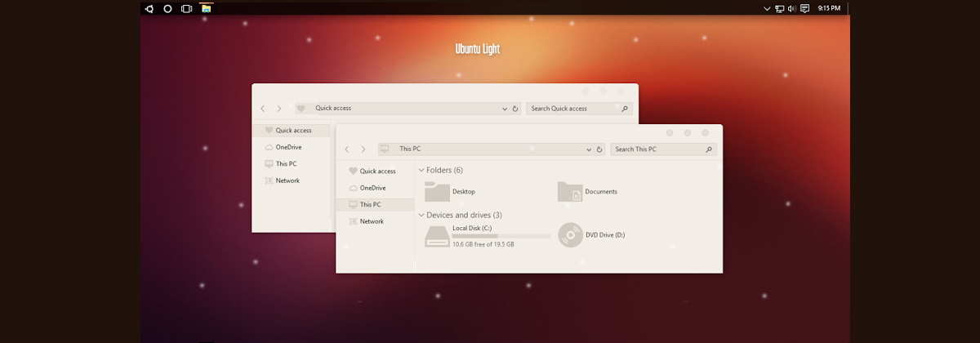This screenshot has width=980, height=343.
Task: Collapse the Folders (6) group
Action: [421, 171]
